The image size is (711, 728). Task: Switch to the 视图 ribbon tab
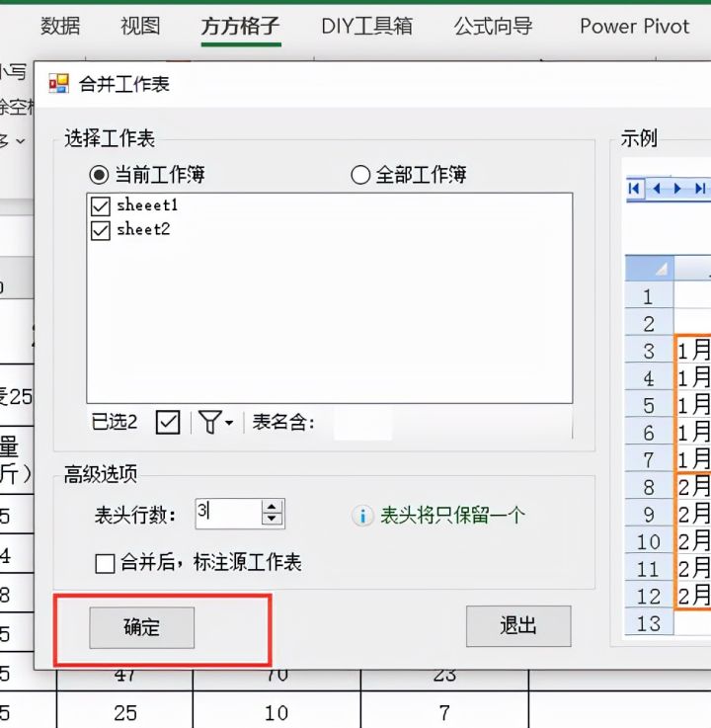(140, 26)
